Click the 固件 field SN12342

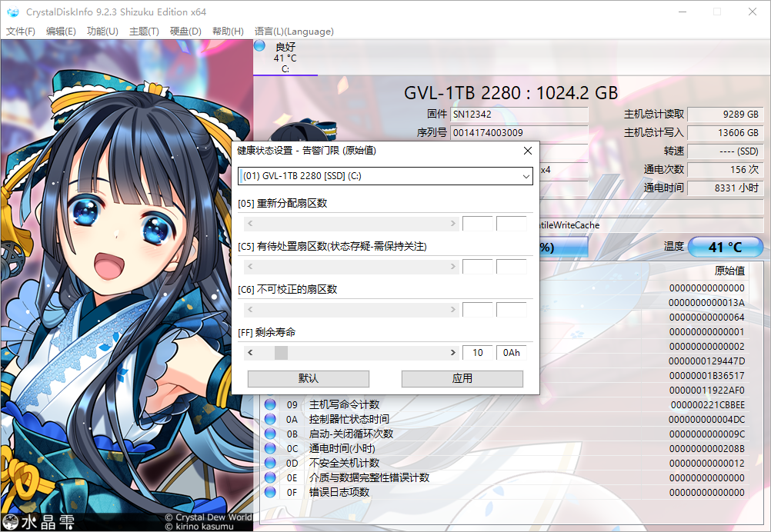click(x=519, y=115)
